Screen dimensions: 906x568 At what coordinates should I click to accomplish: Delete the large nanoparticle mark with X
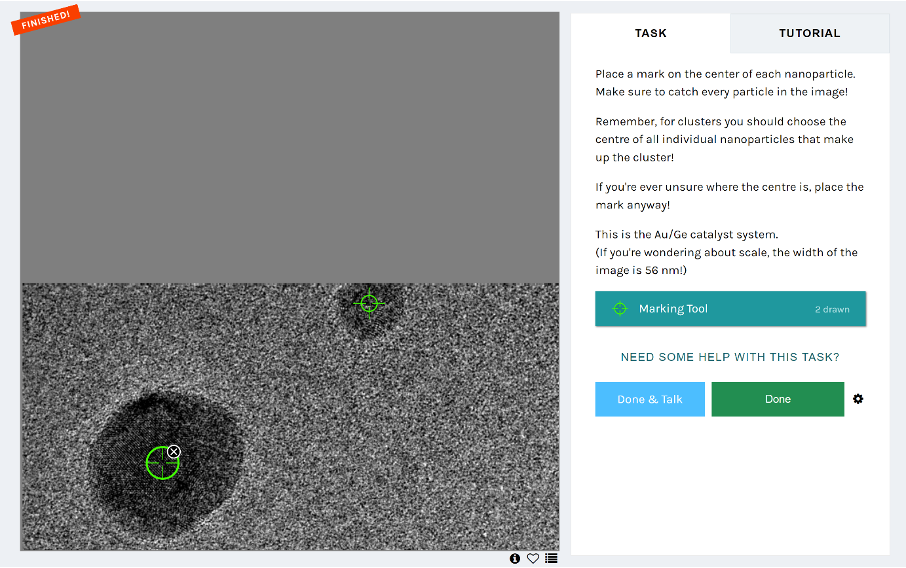point(174,452)
